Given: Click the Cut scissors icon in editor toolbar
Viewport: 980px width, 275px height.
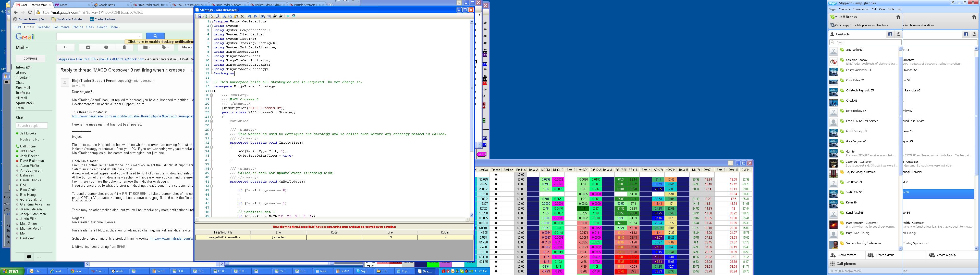Looking at the screenshot, I should tap(225, 17).
